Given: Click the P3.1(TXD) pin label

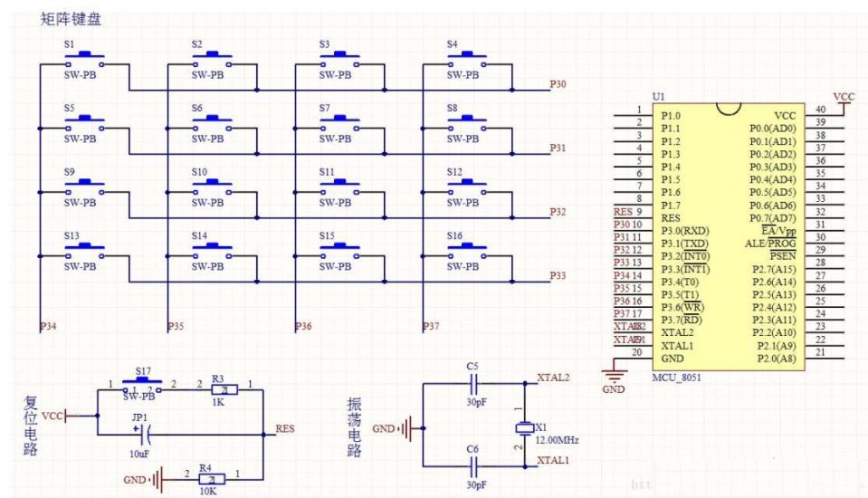Looking at the screenshot, I should (685, 244).
